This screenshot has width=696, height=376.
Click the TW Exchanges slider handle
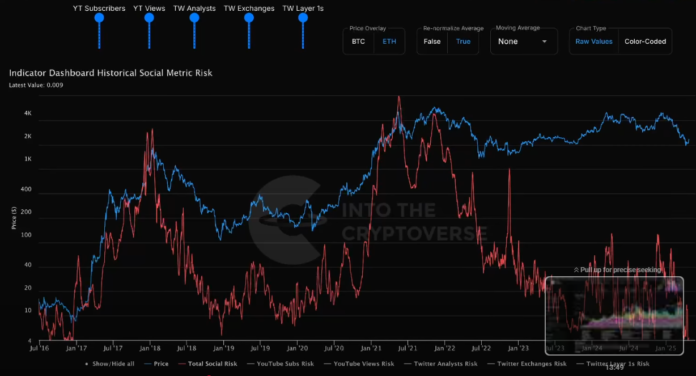pos(249,18)
